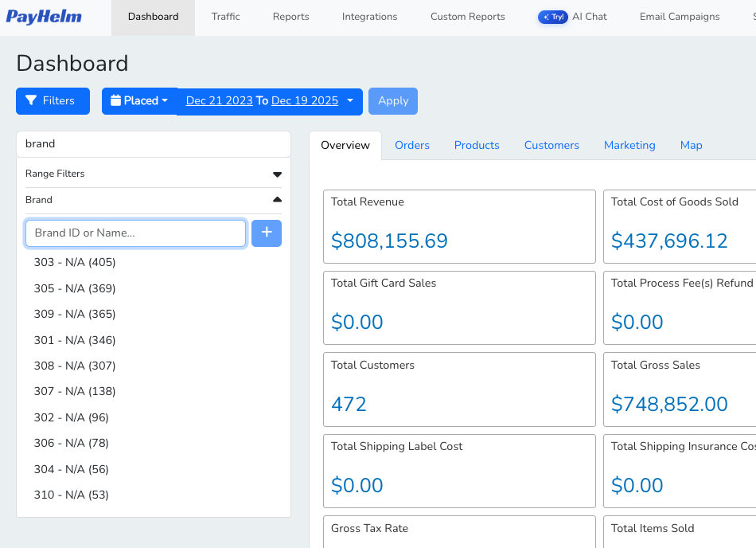This screenshot has height=548, width=756.
Task: Open Custom Reports in top navigation
Action: point(468,17)
